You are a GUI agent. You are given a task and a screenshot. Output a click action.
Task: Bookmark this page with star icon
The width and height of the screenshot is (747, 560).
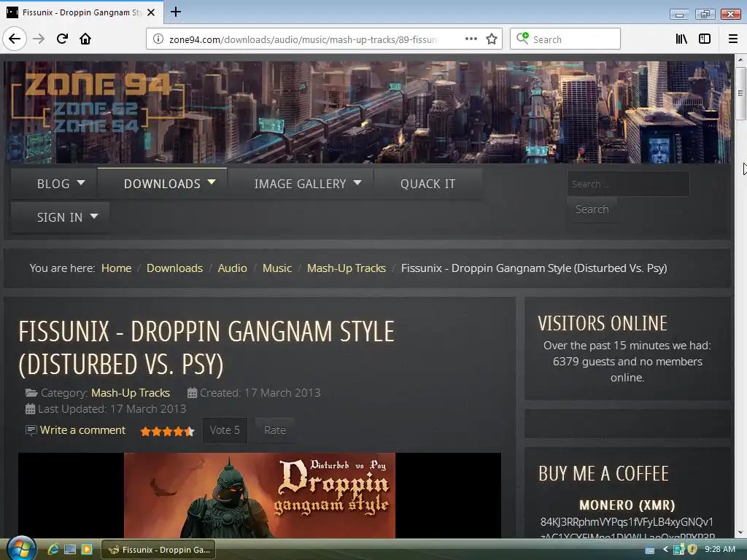click(492, 39)
